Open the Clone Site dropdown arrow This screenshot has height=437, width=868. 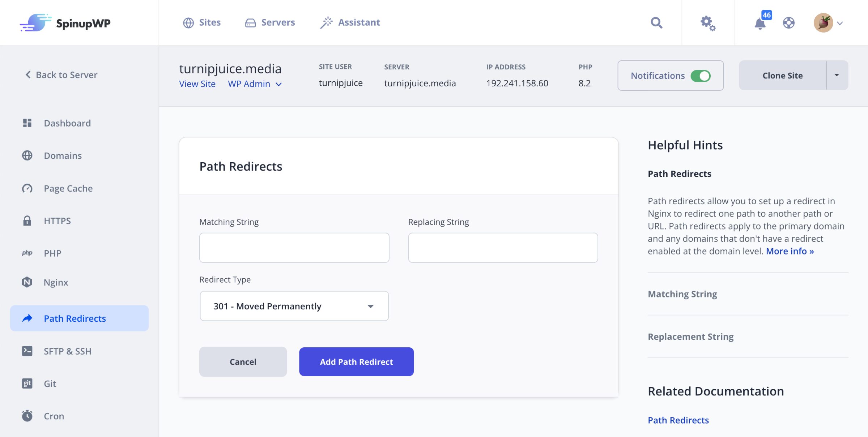coord(837,75)
